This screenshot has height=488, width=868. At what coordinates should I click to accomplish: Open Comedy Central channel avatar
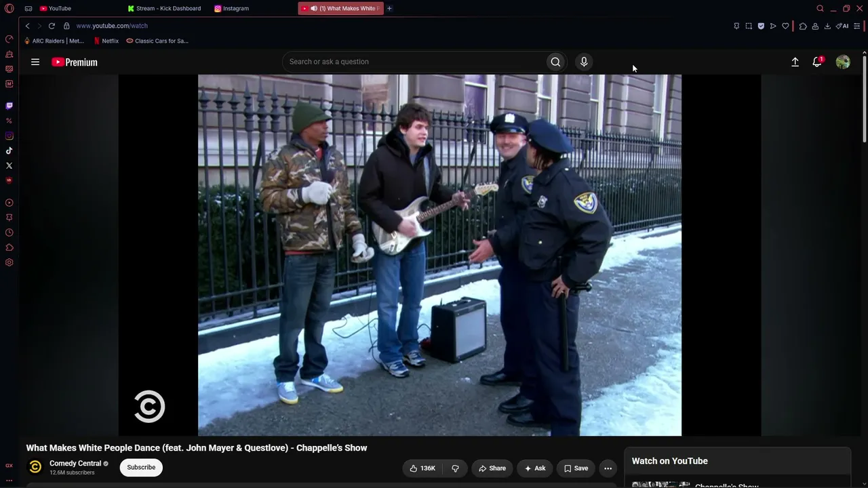pyautogui.click(x=35, y=467)
